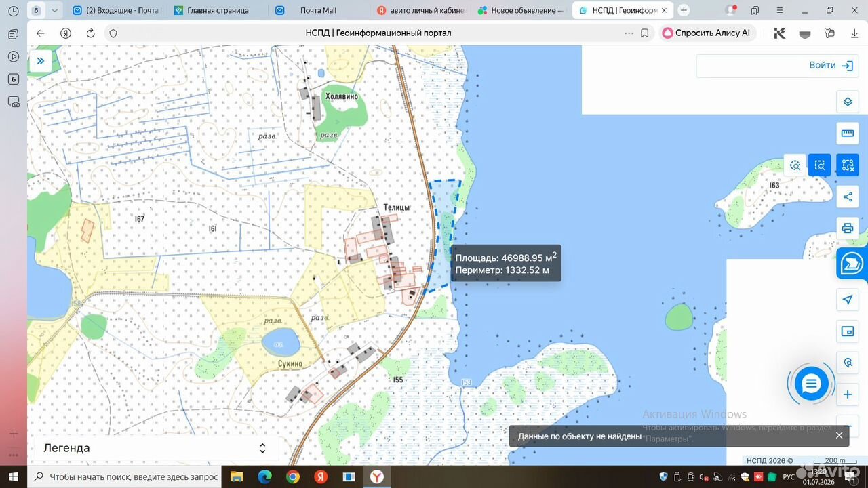Screen dimensions: 868x488
Task: Open the map layers panel
Action: click(848, 102)
